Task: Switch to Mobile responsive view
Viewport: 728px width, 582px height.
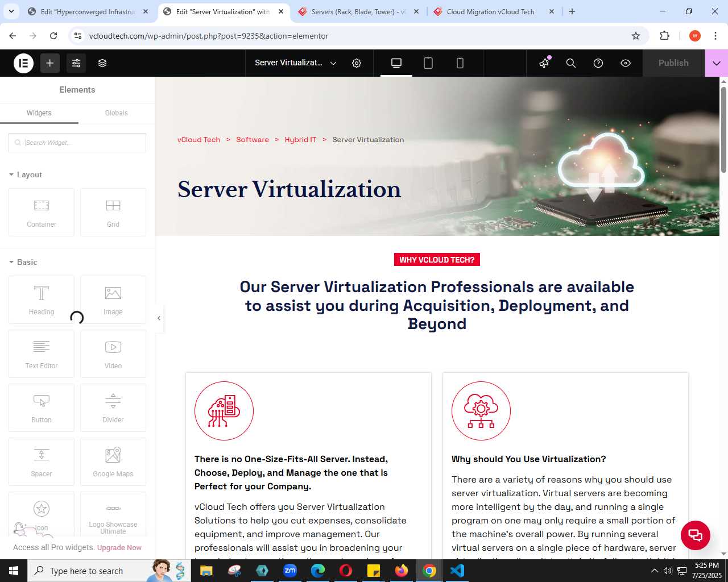Action: (460, 63)
